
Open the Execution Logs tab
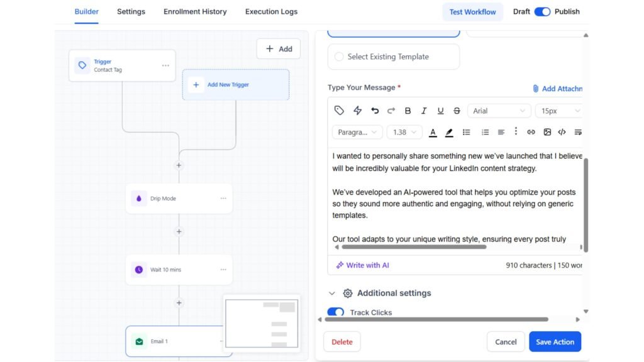271,11
